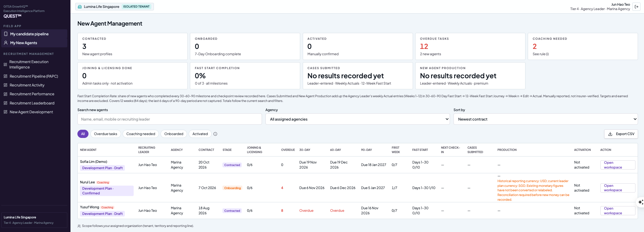Click Yusuf Wong's Development Plan · Draft tag
644x232 pixels.
102,214
